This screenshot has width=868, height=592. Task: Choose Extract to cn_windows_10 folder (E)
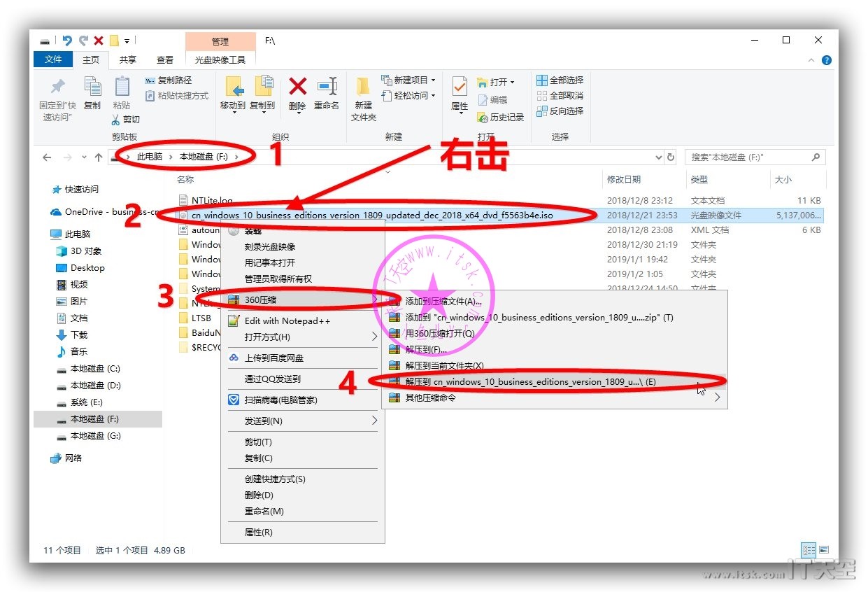(x=555, y=382)
